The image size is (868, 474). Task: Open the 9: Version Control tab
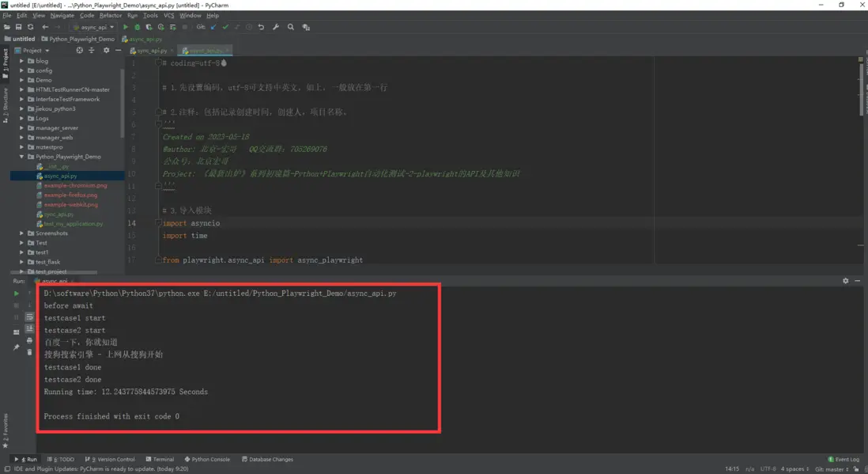110,459
